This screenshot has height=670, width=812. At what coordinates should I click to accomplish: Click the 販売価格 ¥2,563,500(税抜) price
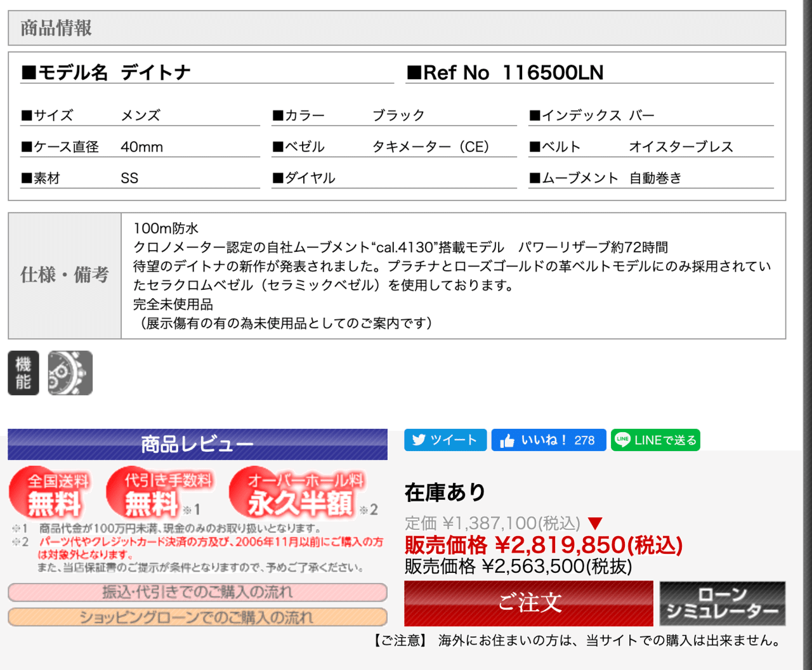tap(518, 566)
